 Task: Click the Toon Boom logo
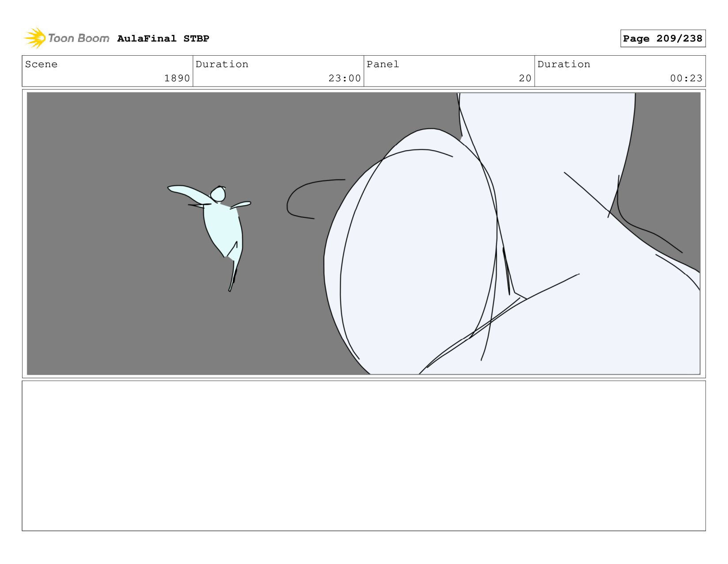tap(67, 38)
